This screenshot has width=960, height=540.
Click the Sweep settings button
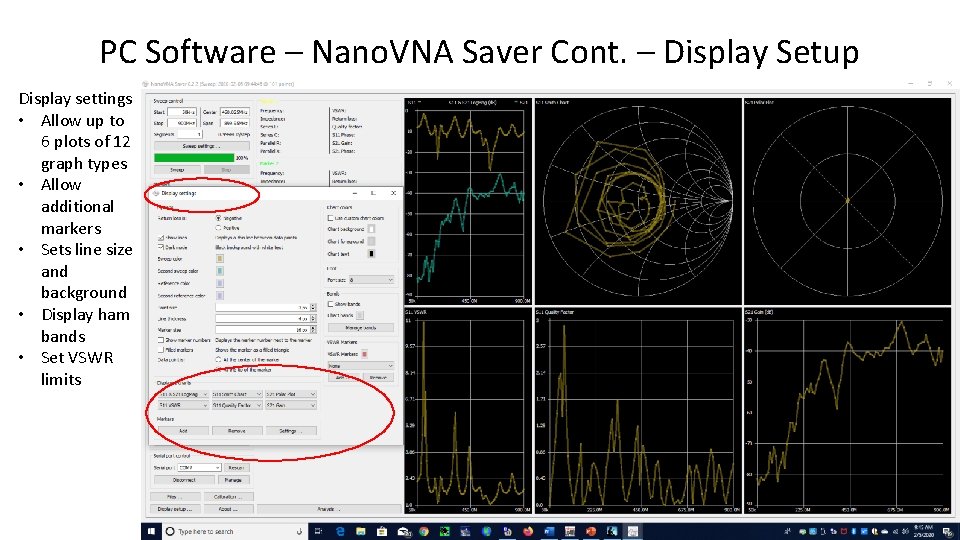(201, 146)
